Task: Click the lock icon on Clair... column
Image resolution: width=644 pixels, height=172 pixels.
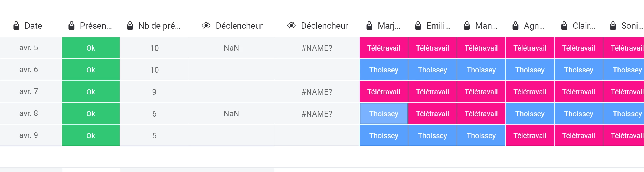Action: point(564,26)
